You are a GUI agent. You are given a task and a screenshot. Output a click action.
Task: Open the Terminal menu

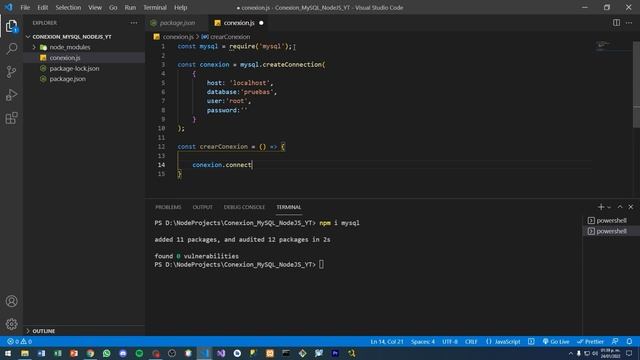tap(155, 7)
